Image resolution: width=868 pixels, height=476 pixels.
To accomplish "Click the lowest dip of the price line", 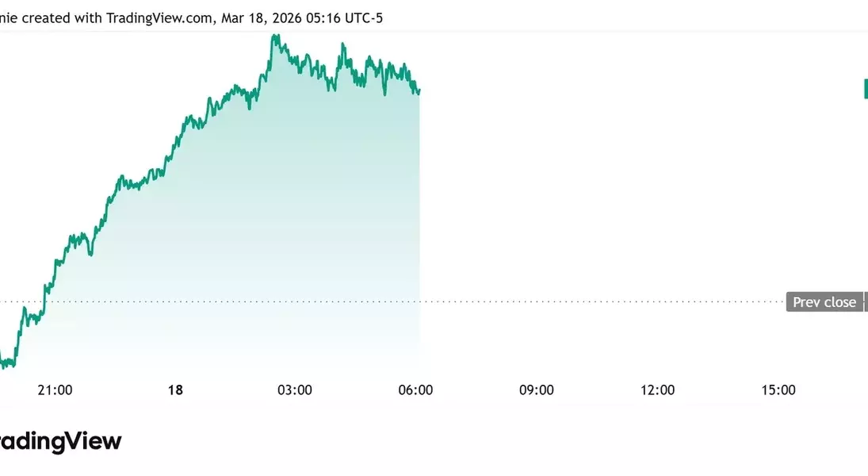I will point(6,367).
